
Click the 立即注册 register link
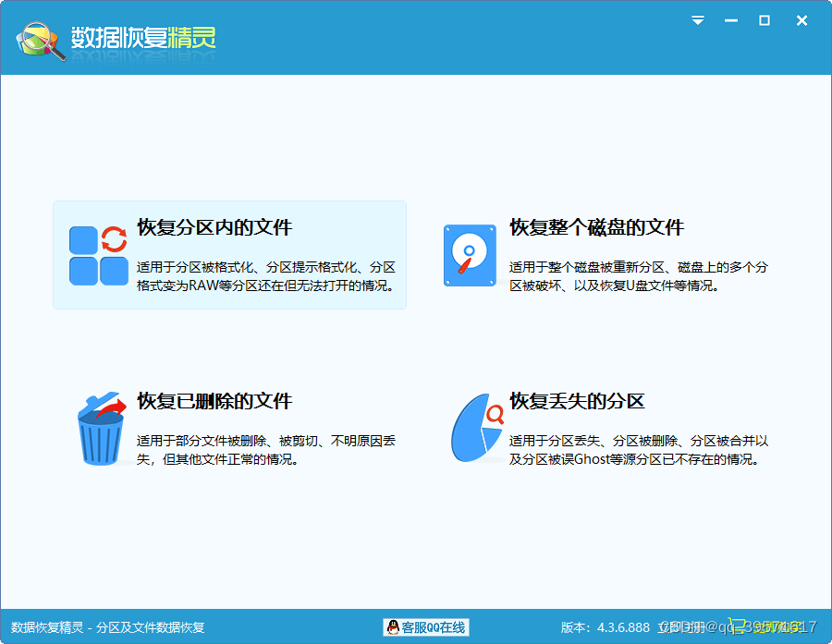coord(680,627)
